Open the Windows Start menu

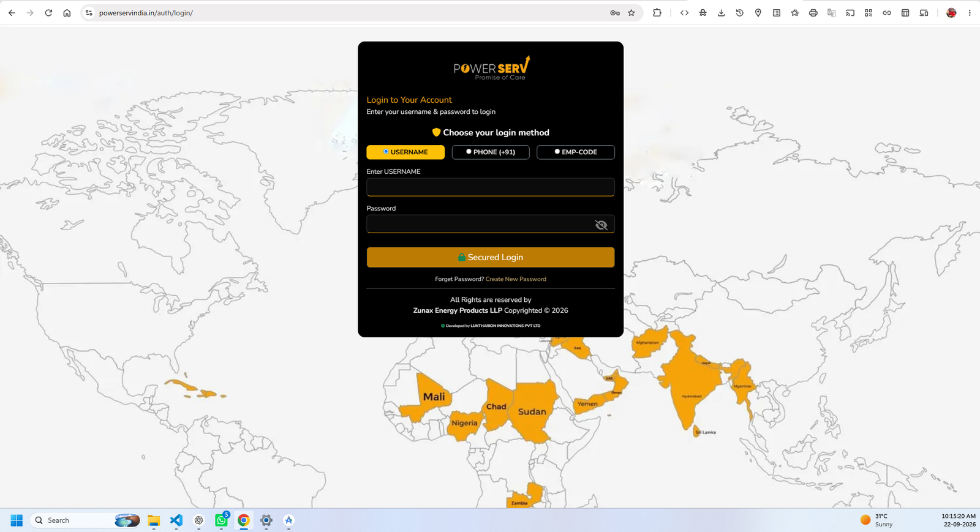point(17,520)
